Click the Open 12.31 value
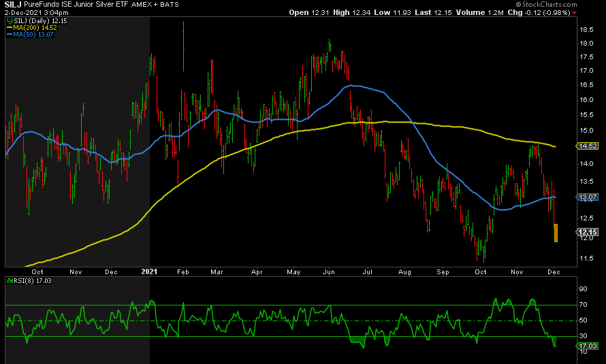 click(x=309, y=12)
